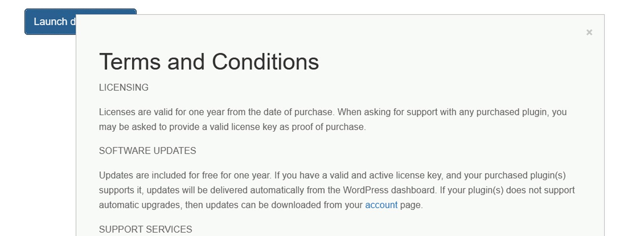Click the word 'Terms' in the modal title
This screenshot has height=236, width=644.
click(130, 62)
